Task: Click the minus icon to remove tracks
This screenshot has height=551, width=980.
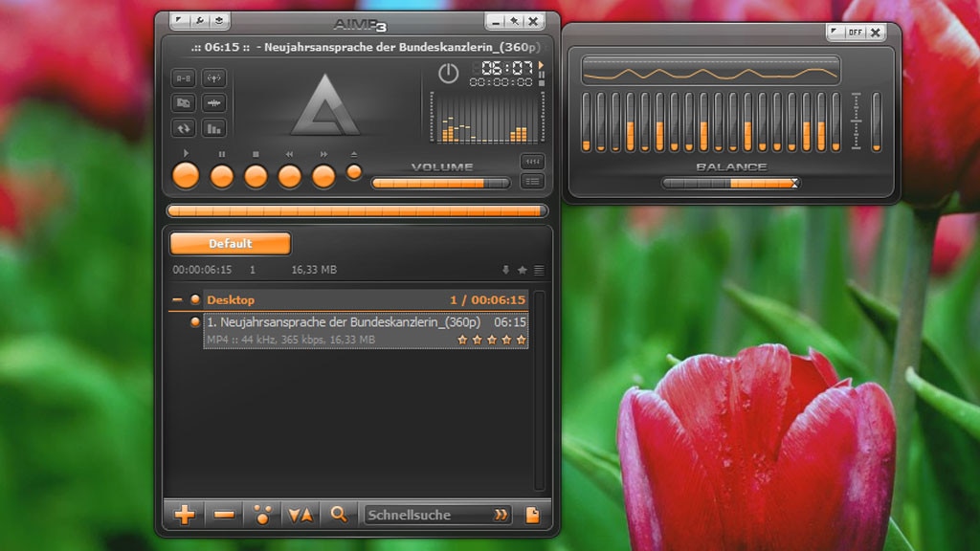Action: coord(224,515)
